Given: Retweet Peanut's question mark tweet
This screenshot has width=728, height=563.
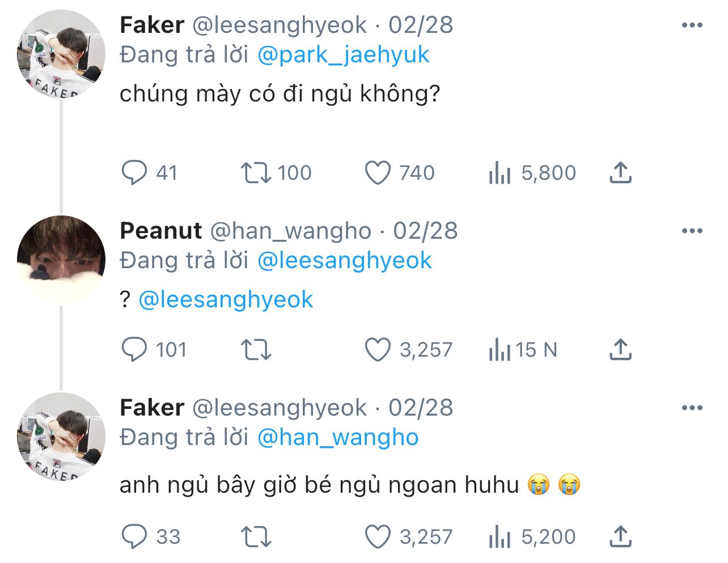Looking at the screenshot, I should coord(256,350).
